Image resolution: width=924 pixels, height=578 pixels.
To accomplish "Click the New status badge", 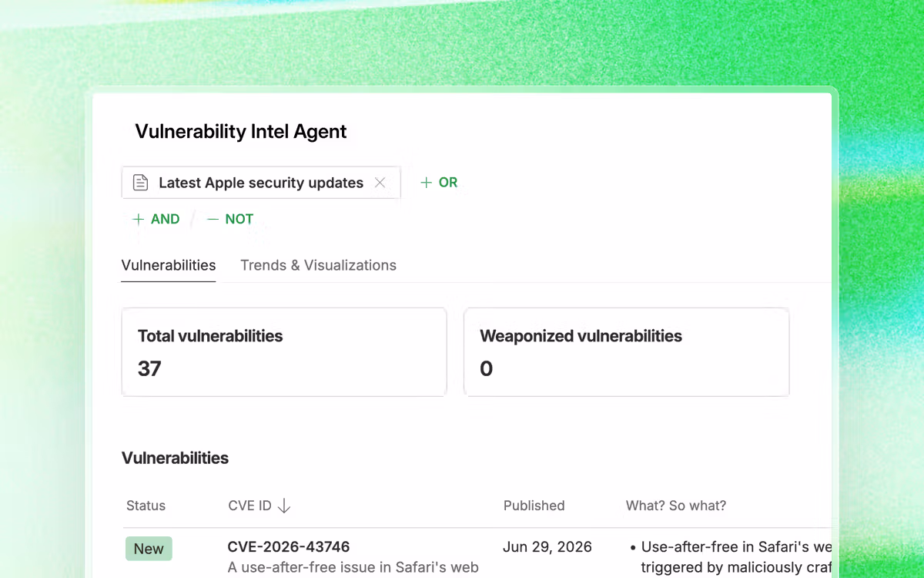I will pyautogui.click(x=149, y=549).
